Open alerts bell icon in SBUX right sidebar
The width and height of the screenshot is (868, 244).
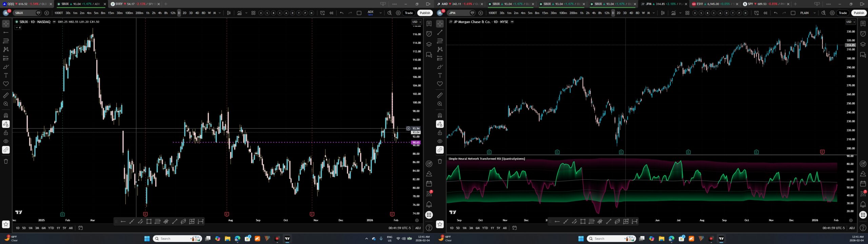(x=429, y=204)
